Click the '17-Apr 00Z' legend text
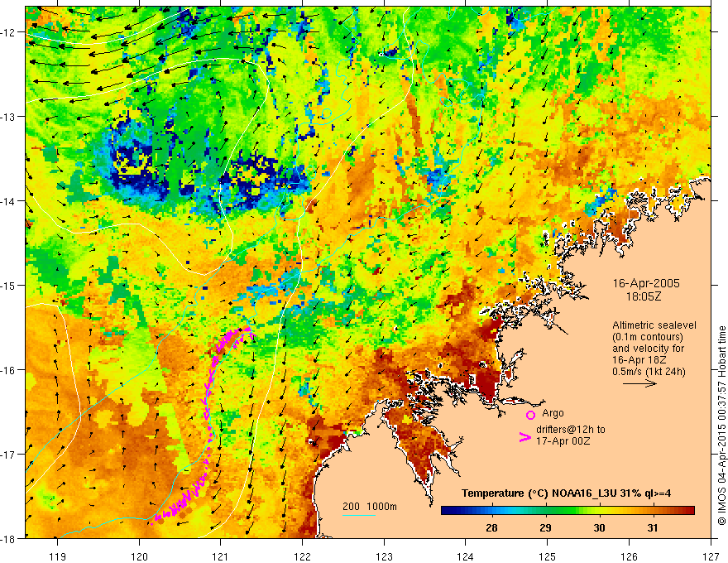This screenshot has width=728, height=563. (563, 440)
